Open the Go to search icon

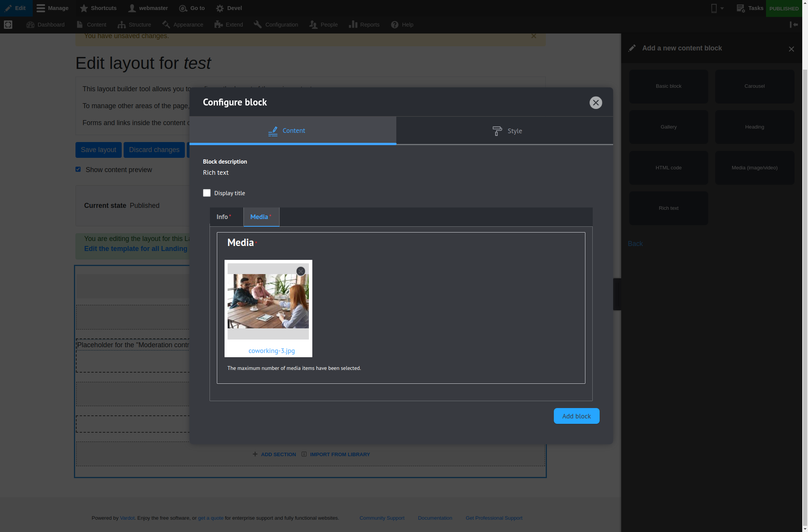coord(183,8)
